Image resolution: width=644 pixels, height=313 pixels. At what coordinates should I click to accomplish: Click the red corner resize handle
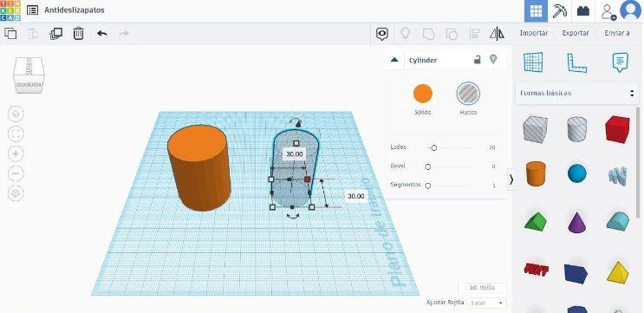308,179
